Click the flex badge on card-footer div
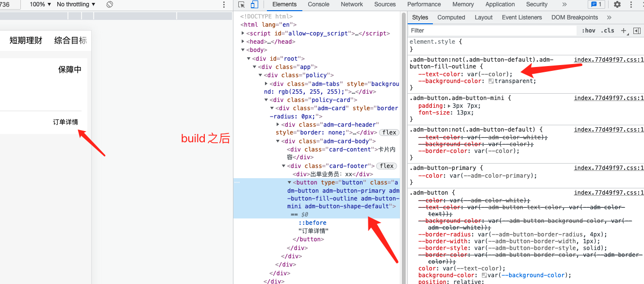Image resolution: width=644 pixels, height=284 pixels. tap(387, 166)
